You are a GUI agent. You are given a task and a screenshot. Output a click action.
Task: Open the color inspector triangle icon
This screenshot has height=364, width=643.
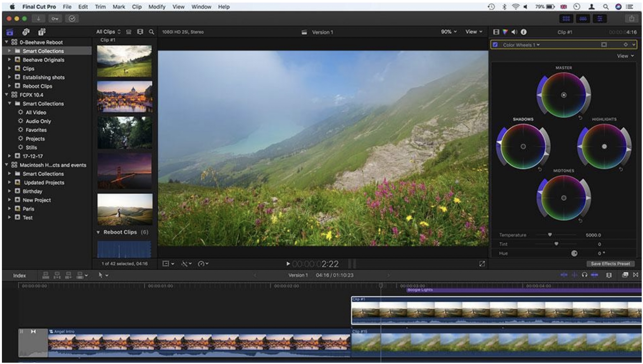click(505, 32)
